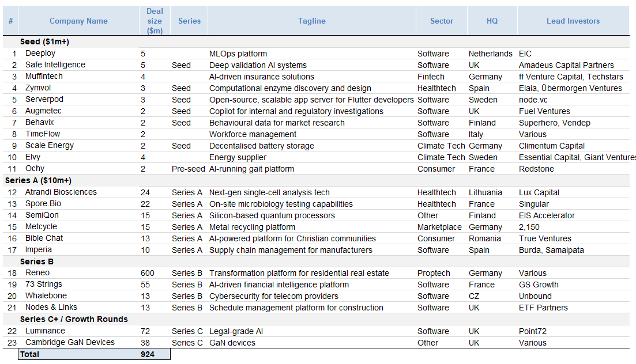Click the company name 'Bible Chat'
This screenshot has height=364, width=636.
(44, 238)
